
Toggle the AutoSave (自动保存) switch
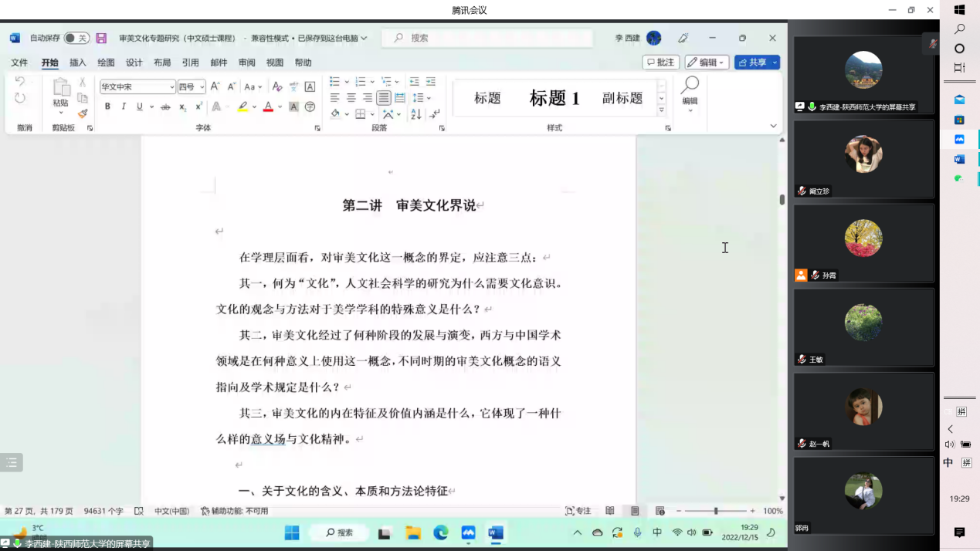tap(76, 38)
